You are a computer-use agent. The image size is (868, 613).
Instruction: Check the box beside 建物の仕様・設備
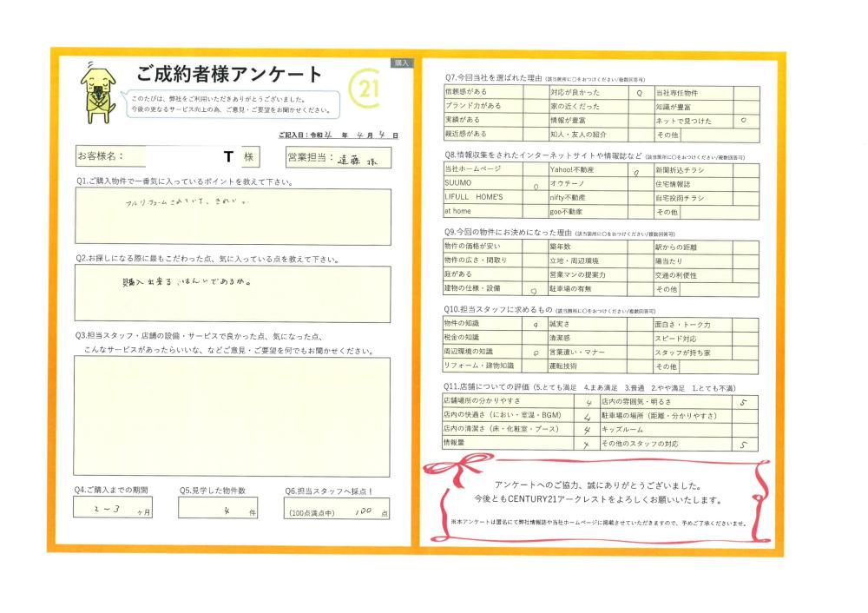536,289
